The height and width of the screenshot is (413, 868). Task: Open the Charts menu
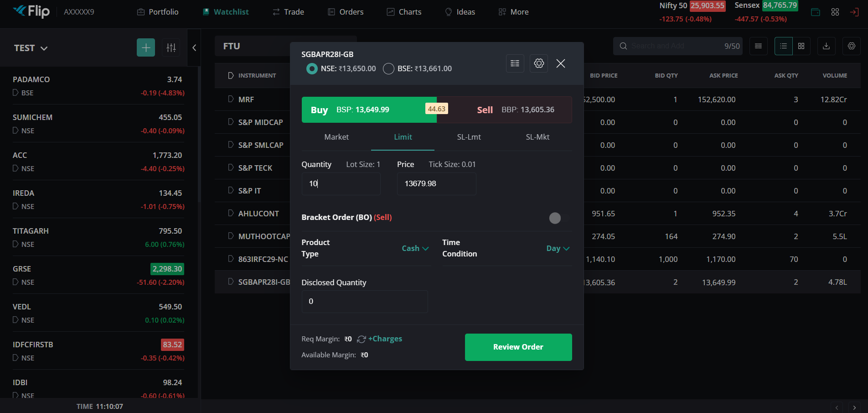point(404,12)
